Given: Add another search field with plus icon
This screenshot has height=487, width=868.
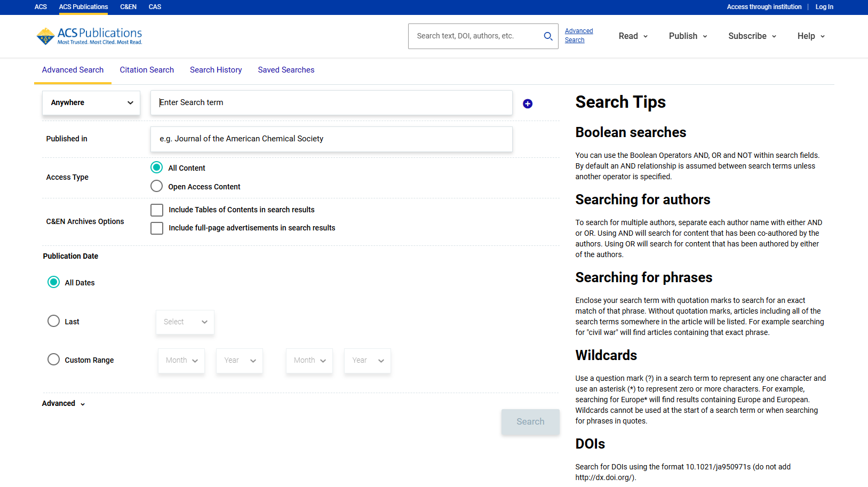Looking at the screenshot, I should click(528, 103).
